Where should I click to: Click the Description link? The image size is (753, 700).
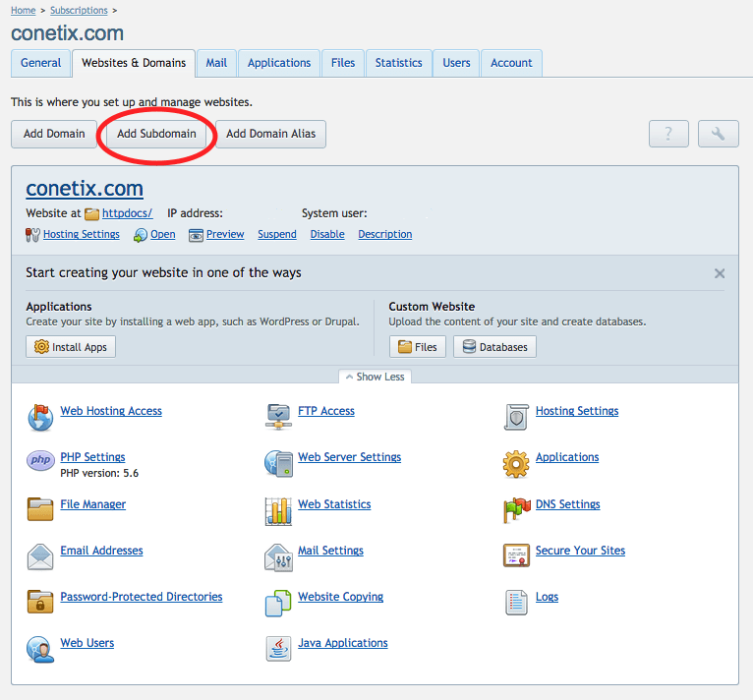tap(385, 234)
